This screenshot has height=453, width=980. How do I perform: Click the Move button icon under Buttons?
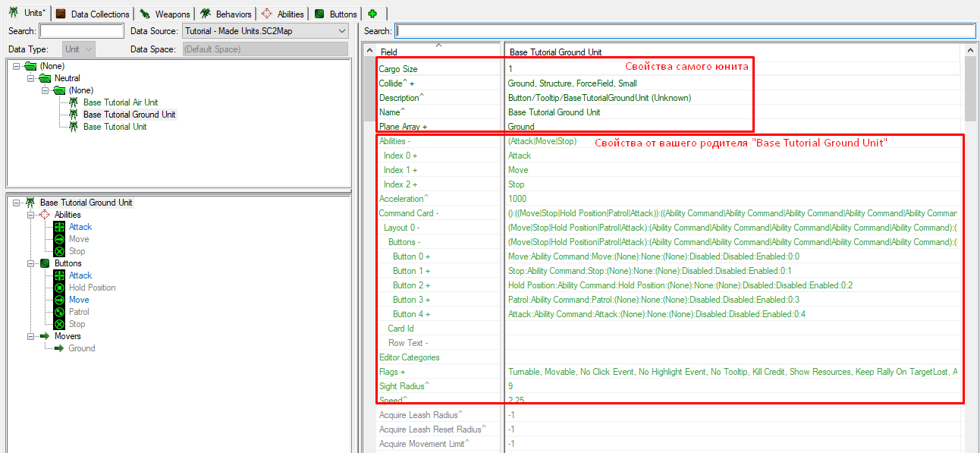59,300
